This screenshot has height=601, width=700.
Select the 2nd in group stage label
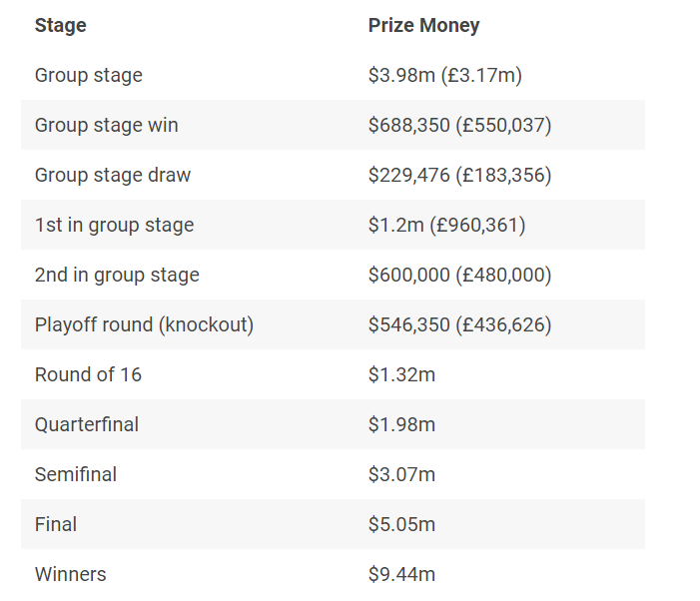tap(117, 275)
